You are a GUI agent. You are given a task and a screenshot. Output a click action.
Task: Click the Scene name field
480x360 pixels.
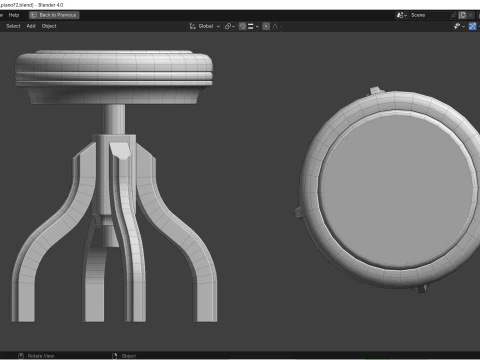[x=429, y=15]
